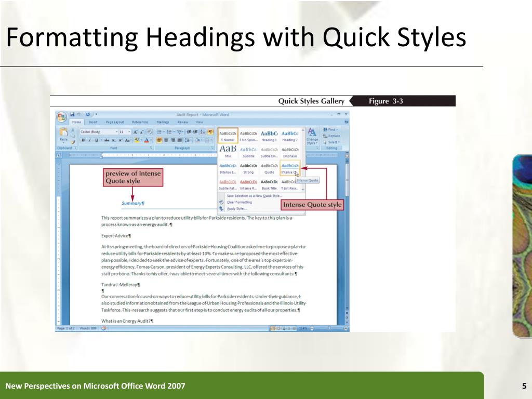
Task: Toggle Italic formatting
Action: [x=89, y=140]
